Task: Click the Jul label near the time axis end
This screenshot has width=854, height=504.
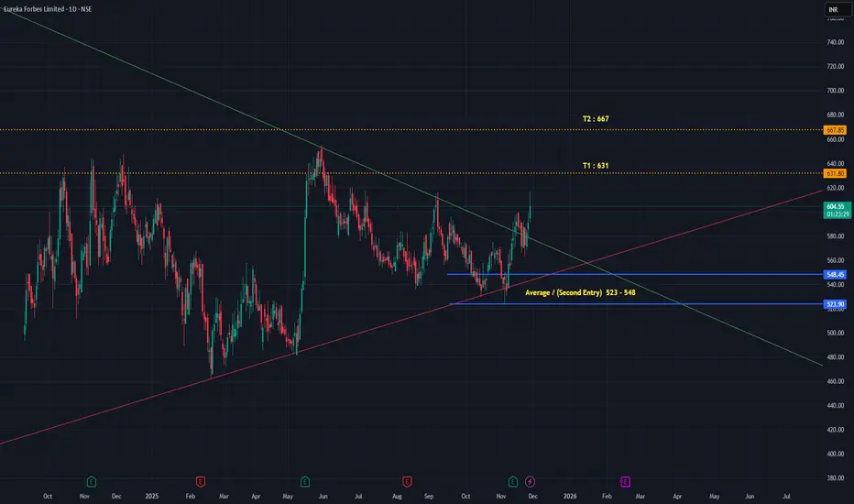Action: 786,497
